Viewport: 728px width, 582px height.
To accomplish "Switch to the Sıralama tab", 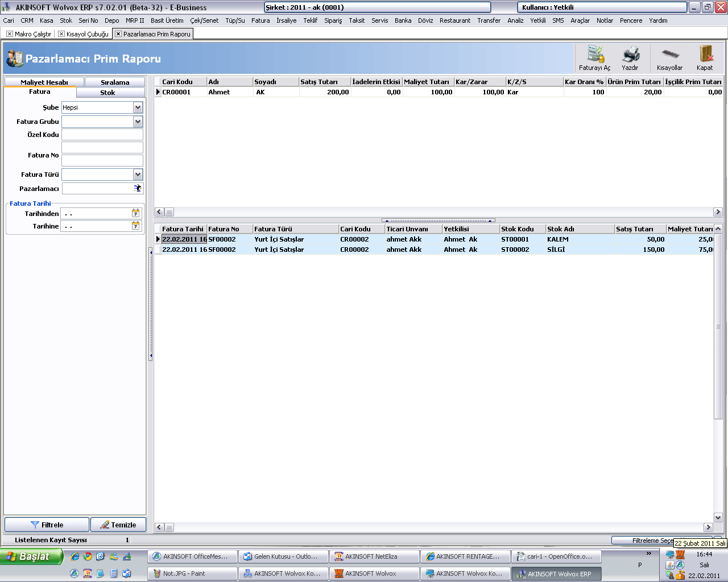I will click(115, 82).
